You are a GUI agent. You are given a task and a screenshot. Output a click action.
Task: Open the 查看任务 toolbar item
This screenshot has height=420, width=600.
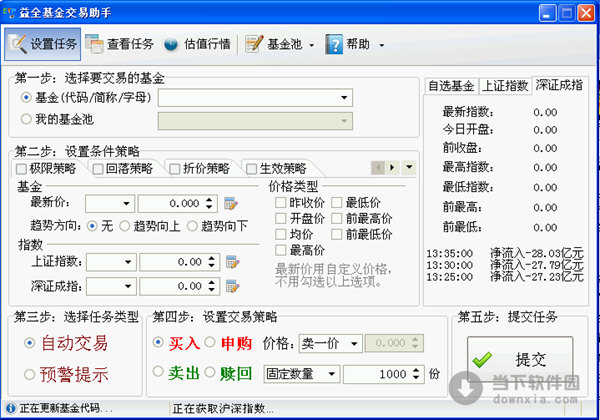[x=119, y=44]
